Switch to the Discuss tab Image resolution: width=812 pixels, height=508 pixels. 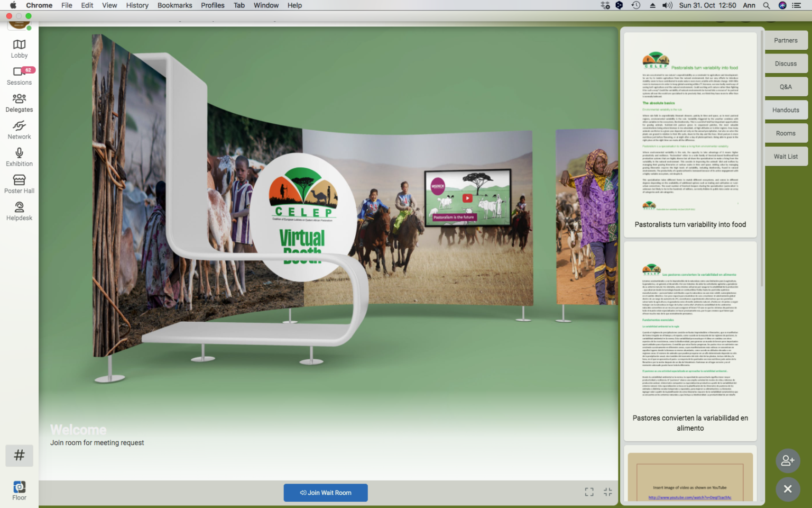click(786, 63)
